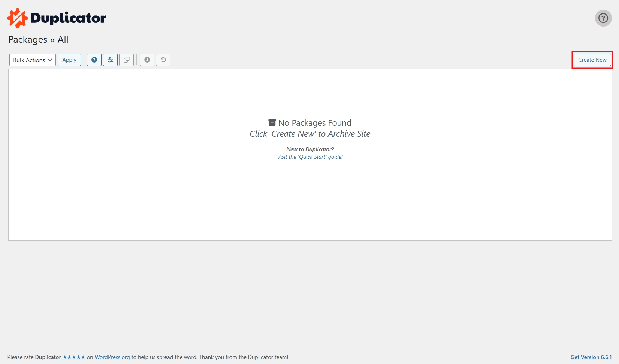Click the orange Duplicator gear logo
The image size is (619, 364).
(x=17, y=18)
